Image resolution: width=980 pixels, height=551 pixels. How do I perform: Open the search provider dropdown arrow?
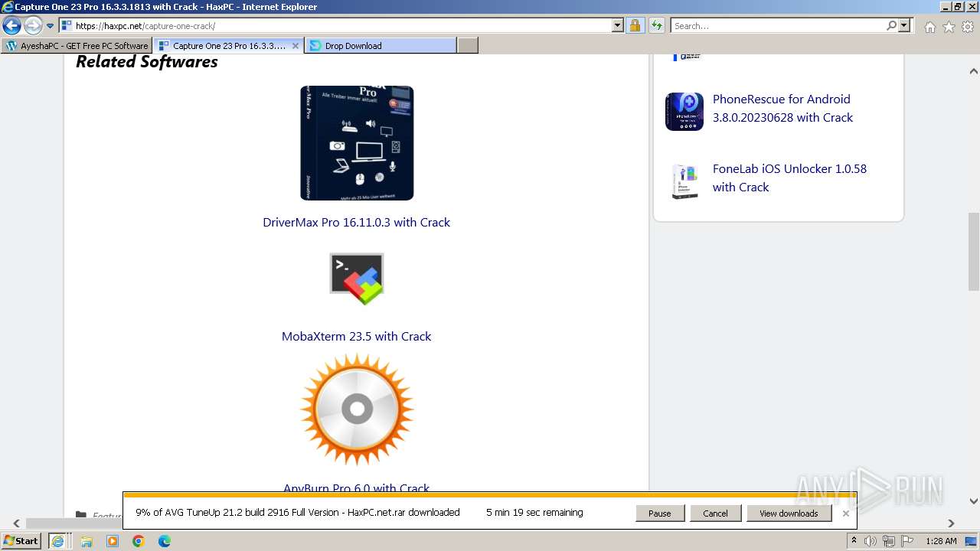904,26
